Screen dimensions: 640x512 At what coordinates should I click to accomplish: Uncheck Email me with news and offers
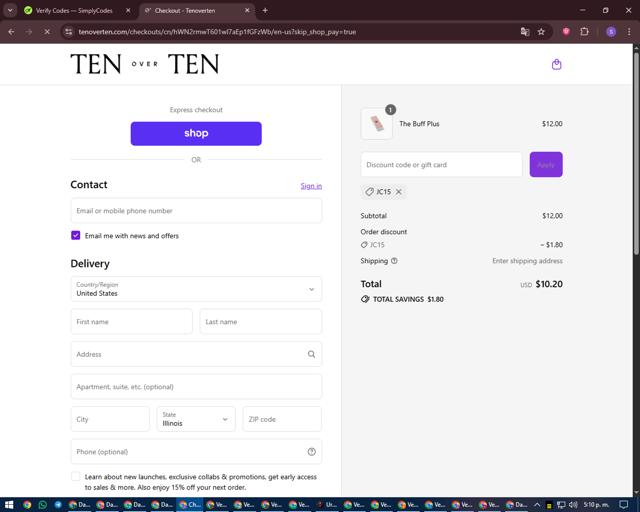(76, 236)
